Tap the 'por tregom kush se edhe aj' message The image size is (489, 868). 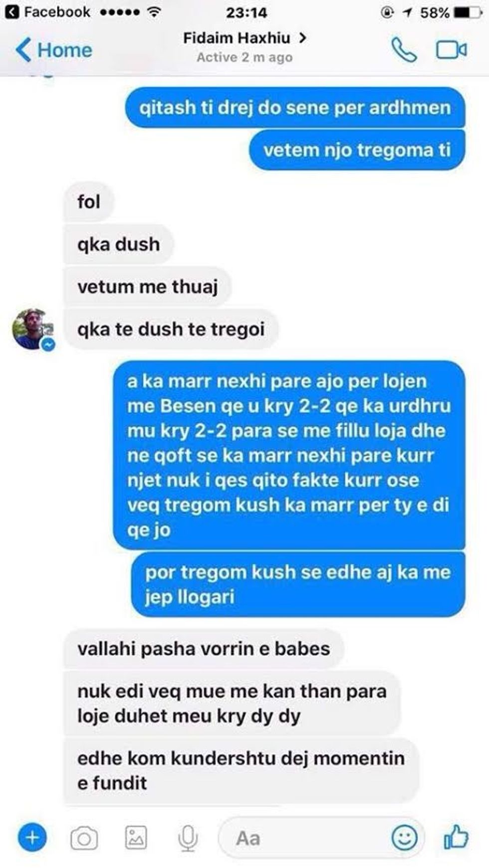click(x=298, y=584)
